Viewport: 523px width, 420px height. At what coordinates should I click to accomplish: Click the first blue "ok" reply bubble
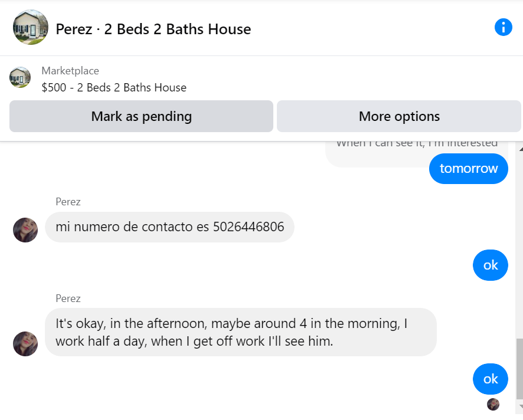tap(491, 265)
